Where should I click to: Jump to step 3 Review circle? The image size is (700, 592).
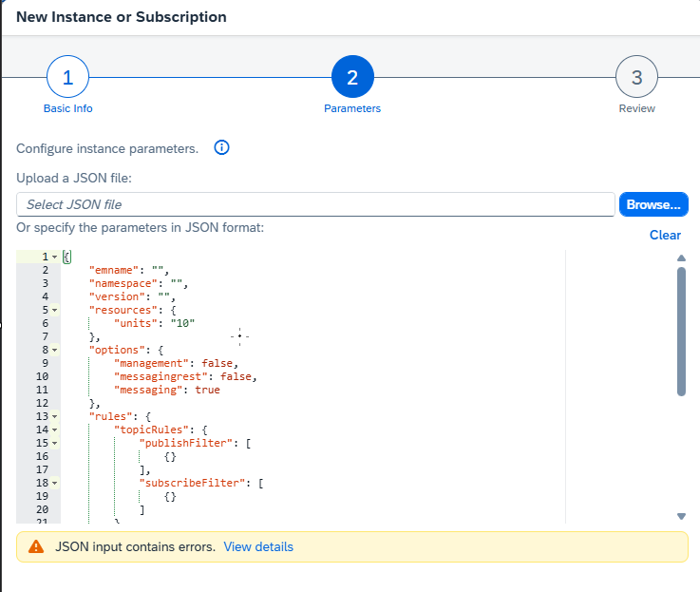point(636,78)
